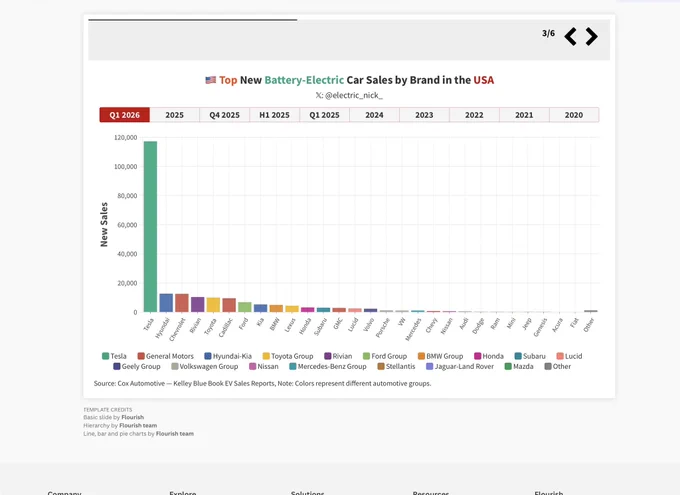Click the chart title with USA flag

pos(350,80)
